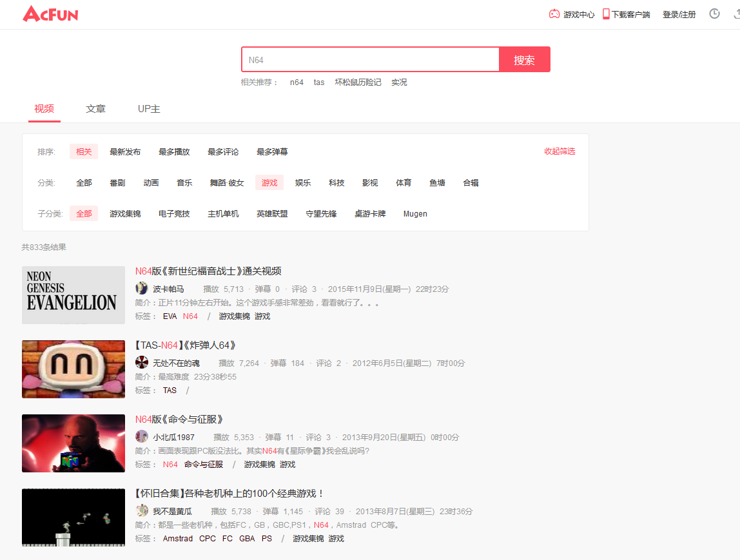This screenshot has width=740, height=560.
Task: Click the 命令与征服 tag
Action: 204,465
